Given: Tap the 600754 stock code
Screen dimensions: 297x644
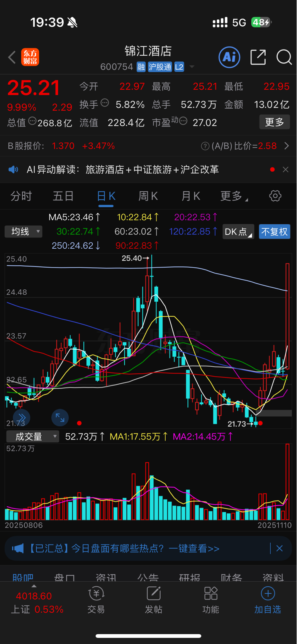Looking at the screenshot, I should (x=117, y=67).
